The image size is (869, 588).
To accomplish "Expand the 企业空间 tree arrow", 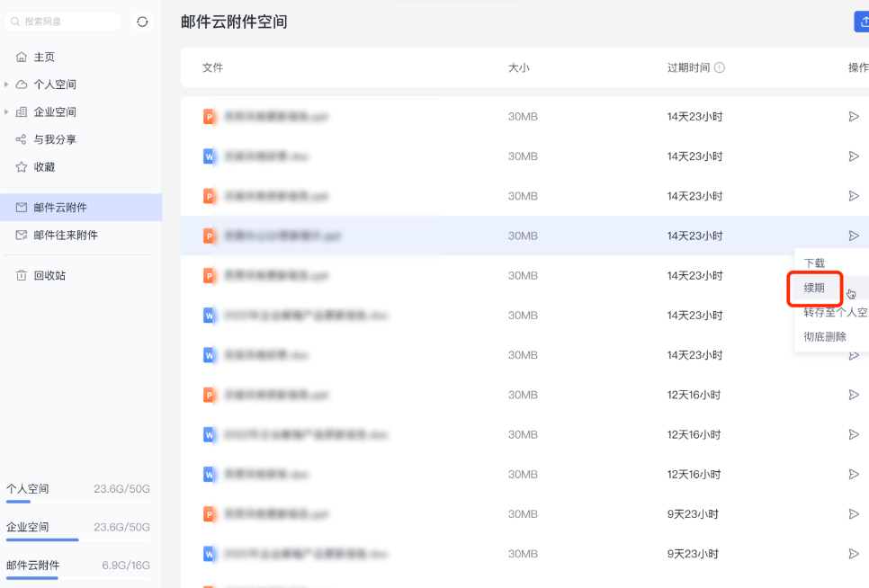I will click(x=6, y=111).
